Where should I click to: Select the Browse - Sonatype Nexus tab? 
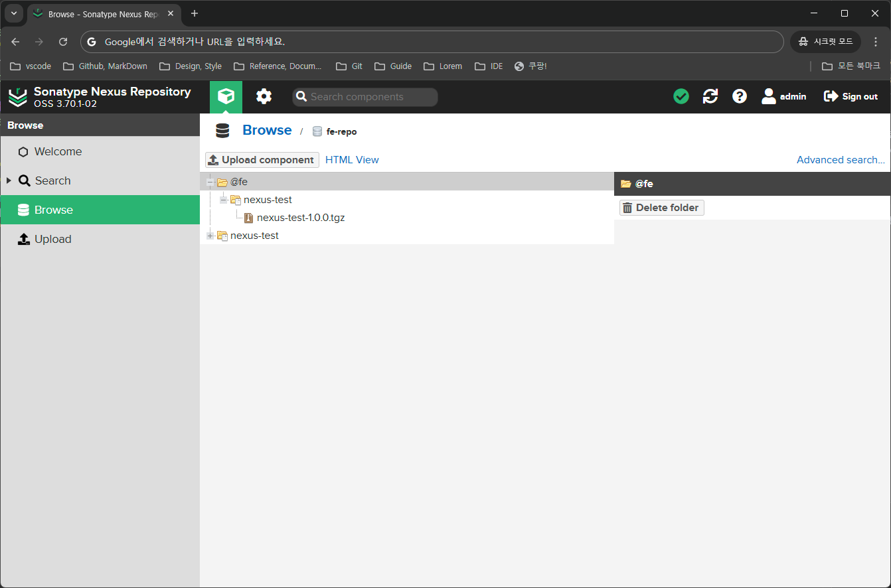[103, 14]
